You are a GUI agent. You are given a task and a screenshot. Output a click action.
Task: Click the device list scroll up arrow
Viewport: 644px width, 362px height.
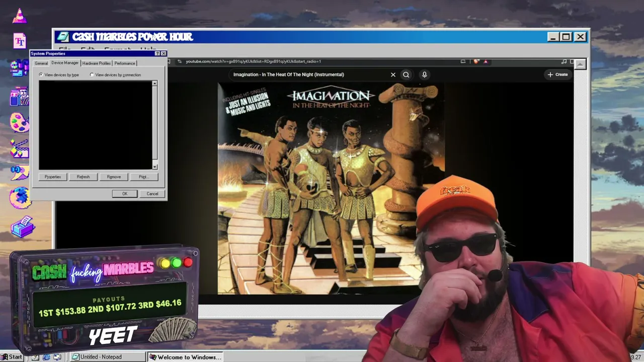(154, 83)
